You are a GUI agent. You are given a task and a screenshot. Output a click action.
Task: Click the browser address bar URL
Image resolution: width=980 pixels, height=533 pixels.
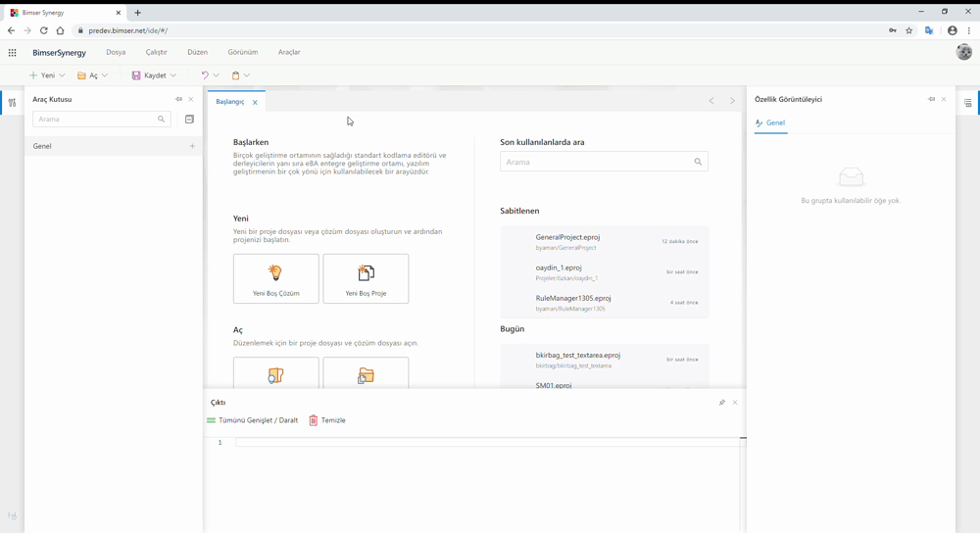[x=128, y=30]
